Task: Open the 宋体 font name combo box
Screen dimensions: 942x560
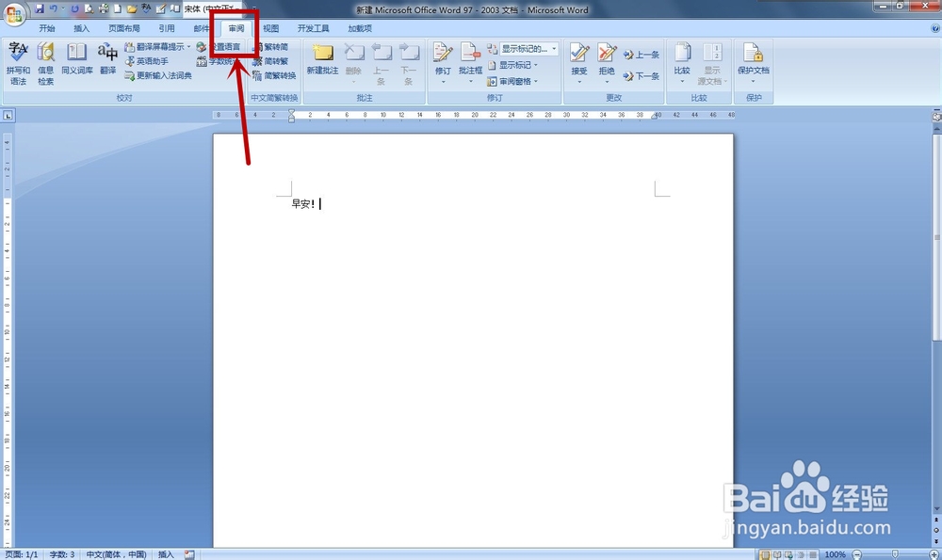Action: (212, 9)
